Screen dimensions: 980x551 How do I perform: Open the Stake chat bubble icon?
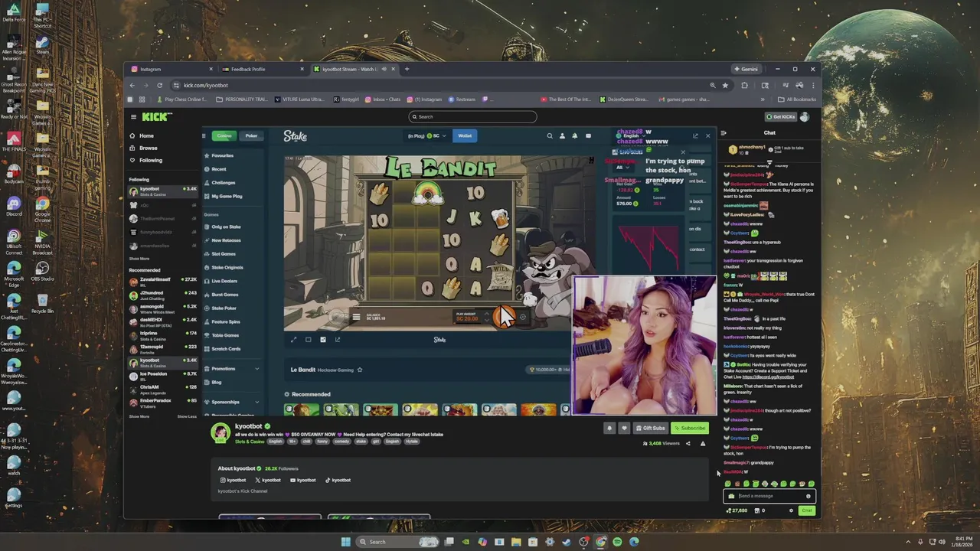click(x=588, y=136)
